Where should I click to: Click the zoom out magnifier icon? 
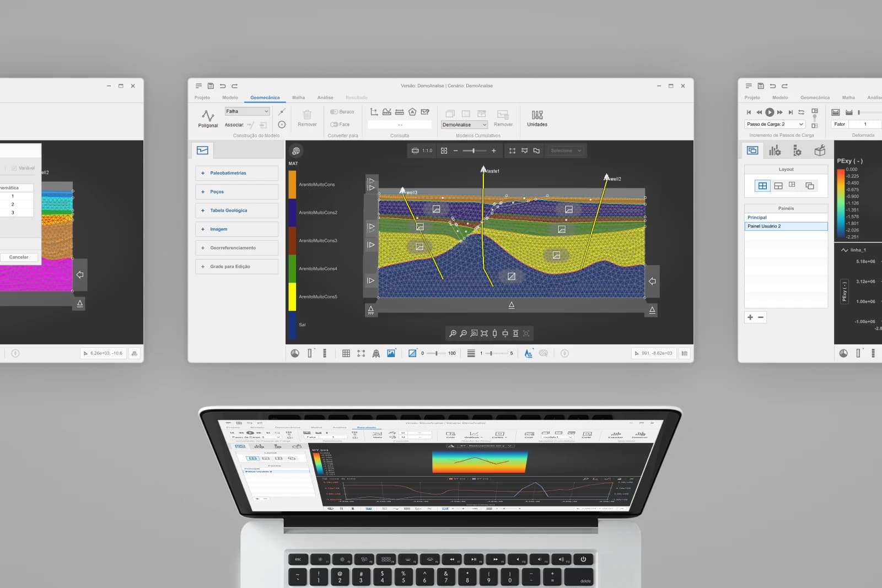[x=463, y=333]
